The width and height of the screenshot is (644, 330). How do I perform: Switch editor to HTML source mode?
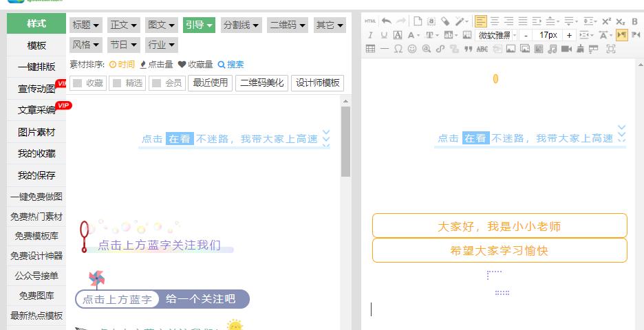[370, 21]
